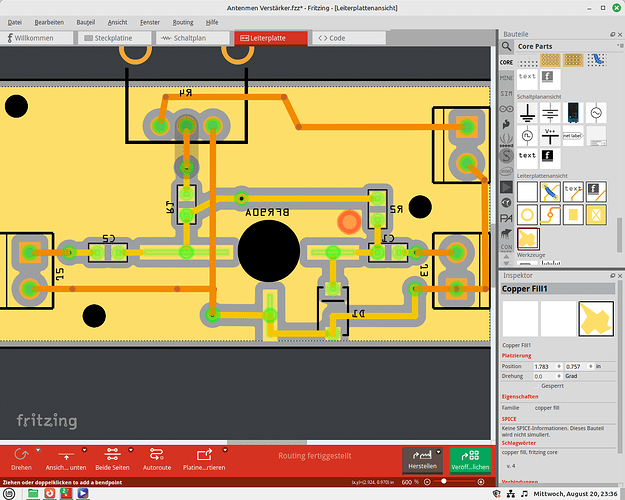Select the MINE parts bin
Screen dimensions: 625x500
506,77
